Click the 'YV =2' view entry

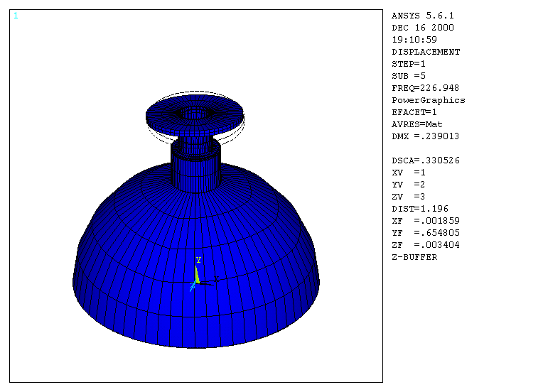point(408,185)
